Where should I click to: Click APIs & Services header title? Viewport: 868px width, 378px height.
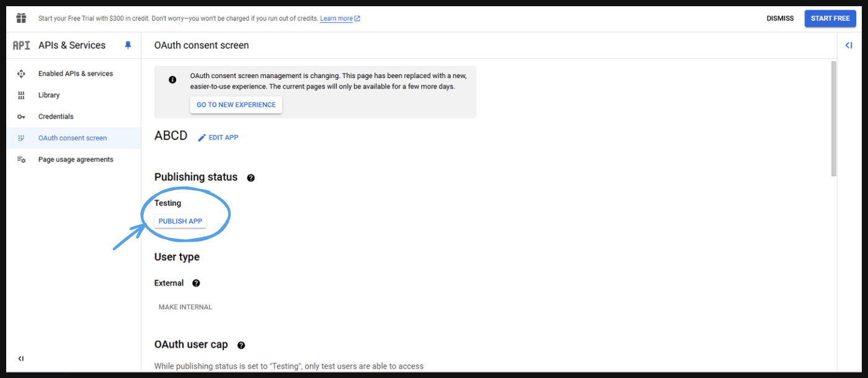point(72,45)
